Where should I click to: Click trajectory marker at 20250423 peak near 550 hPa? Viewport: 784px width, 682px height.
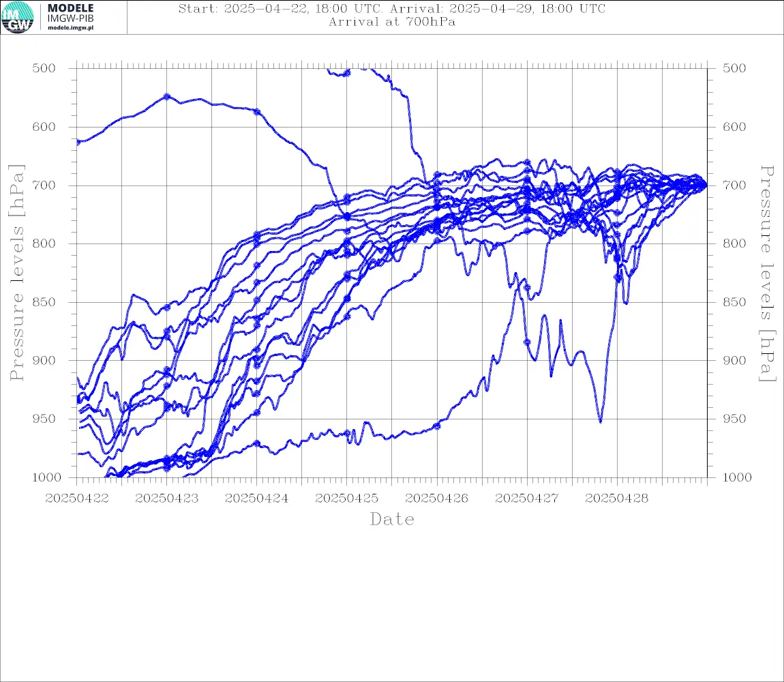(x=167, y=97)
